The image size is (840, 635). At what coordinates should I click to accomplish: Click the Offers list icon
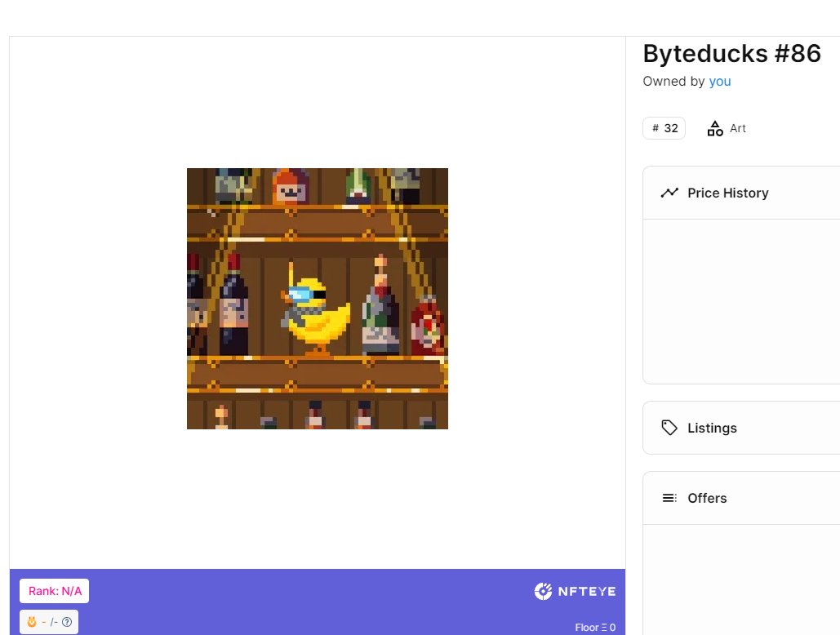pos(669,498)
